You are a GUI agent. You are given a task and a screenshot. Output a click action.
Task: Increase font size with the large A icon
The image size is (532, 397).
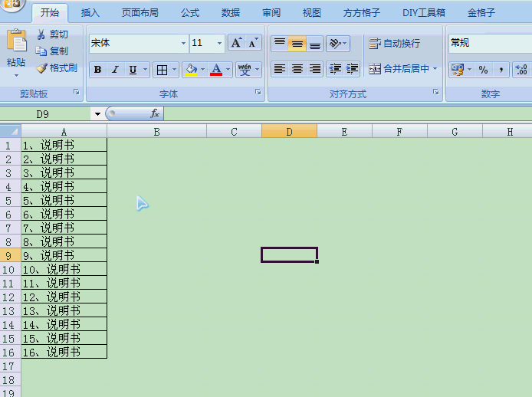point(237,43)
